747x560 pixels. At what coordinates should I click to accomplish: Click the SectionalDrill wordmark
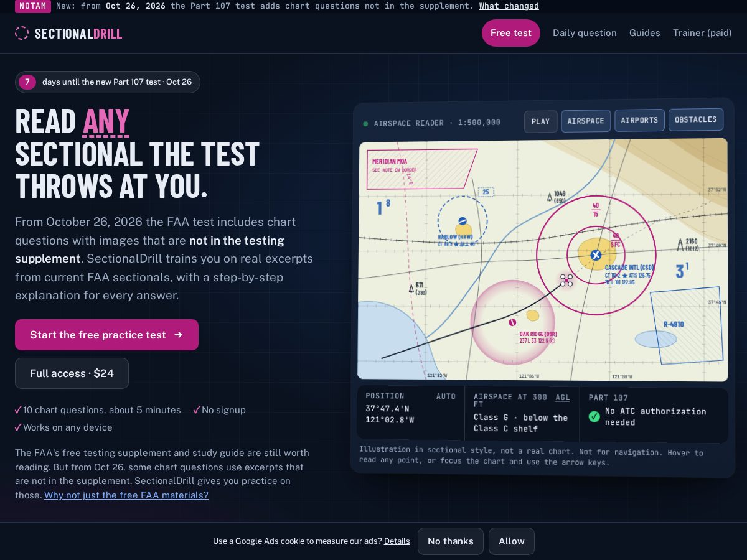[x=78, y=34]
